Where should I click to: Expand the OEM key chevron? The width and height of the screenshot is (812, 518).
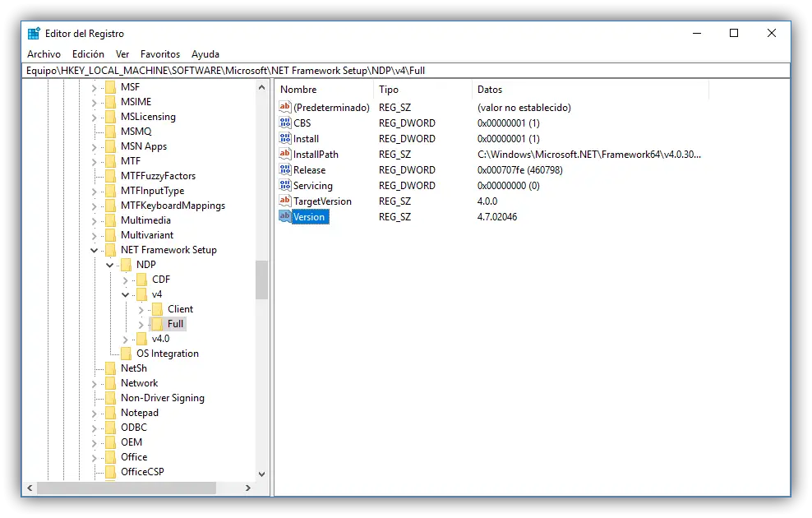tap(95, 443)
